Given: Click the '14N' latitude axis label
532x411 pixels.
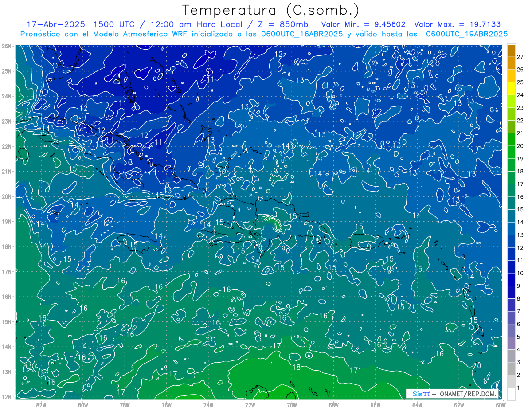Looking at the screenshot, I should click(x=7, y=347).
